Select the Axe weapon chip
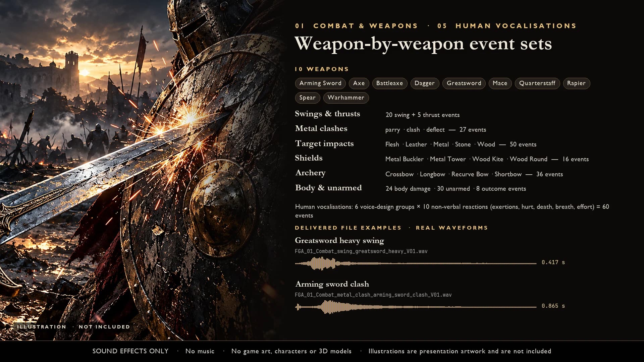644x362 pixels. pyautogui.click(x=359, y=83)
